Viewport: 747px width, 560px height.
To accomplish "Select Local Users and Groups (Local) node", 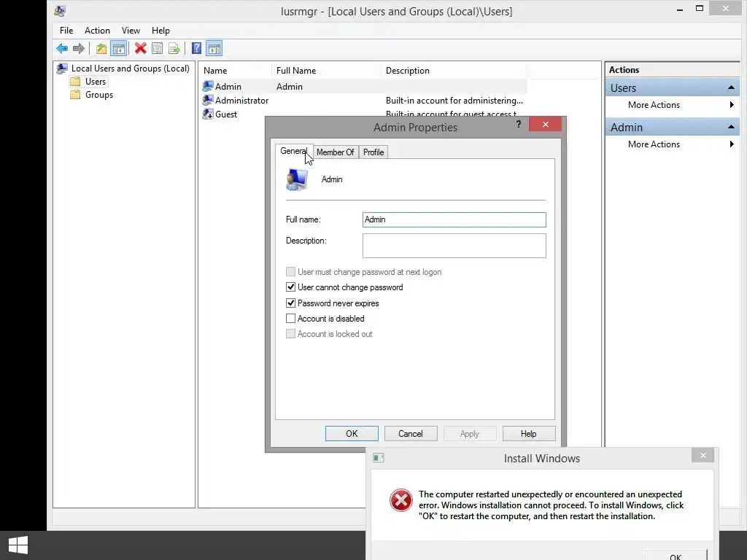I will click(x=130, y=68).
